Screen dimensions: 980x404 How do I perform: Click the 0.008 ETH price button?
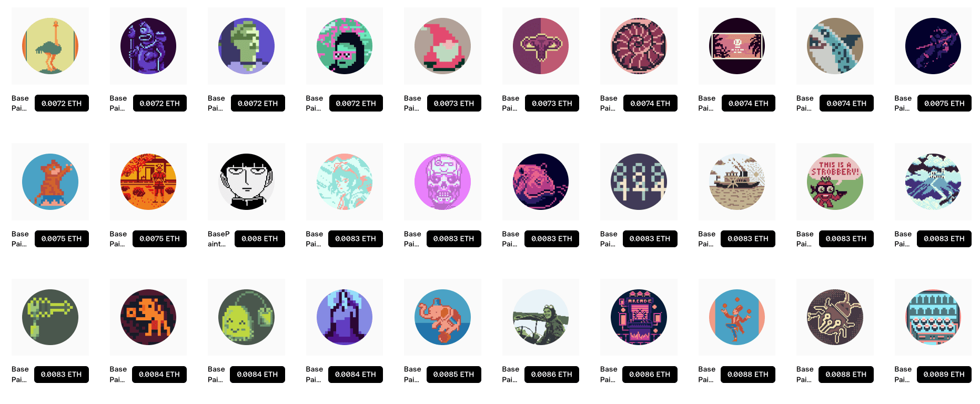[x=260, y=239]
